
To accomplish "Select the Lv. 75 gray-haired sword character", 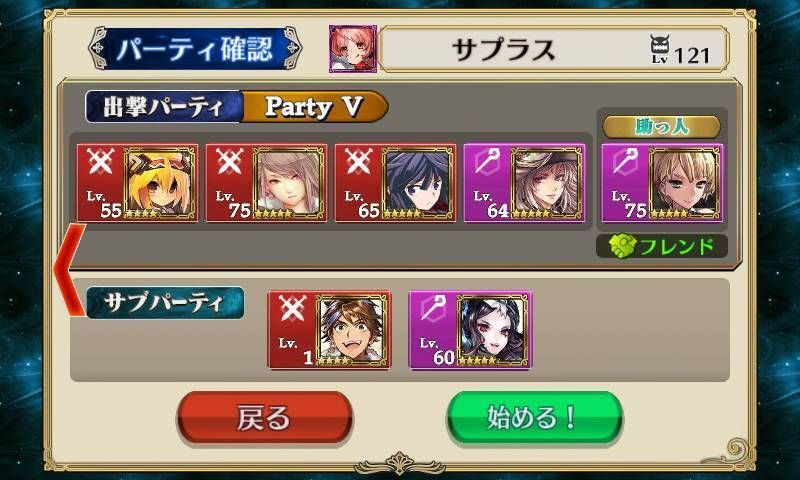I will coord(266,183).
